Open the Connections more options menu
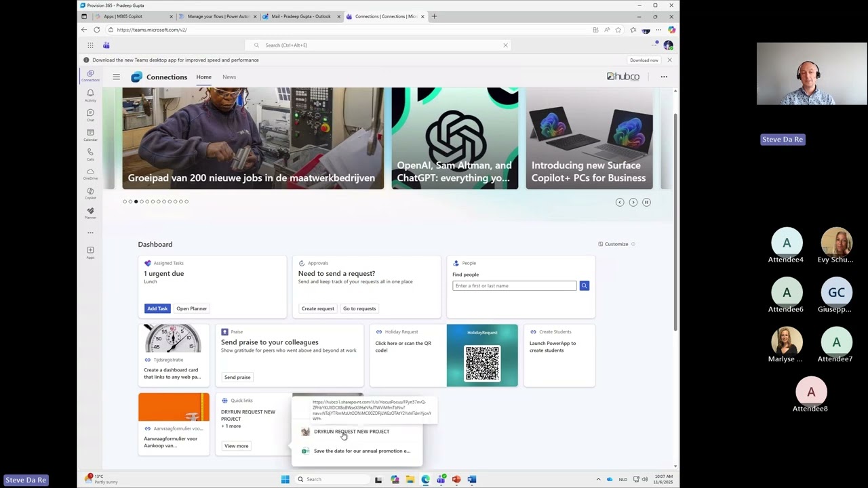The width and height of the screenshot is (868, 488). (x=664, y=77)
